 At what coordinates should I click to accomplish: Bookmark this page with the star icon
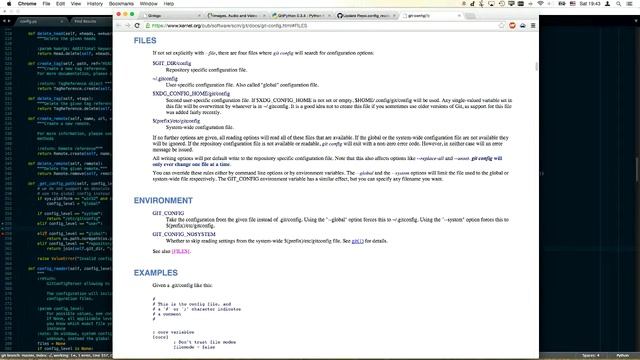pyautogui.click(x=501, y=25)
